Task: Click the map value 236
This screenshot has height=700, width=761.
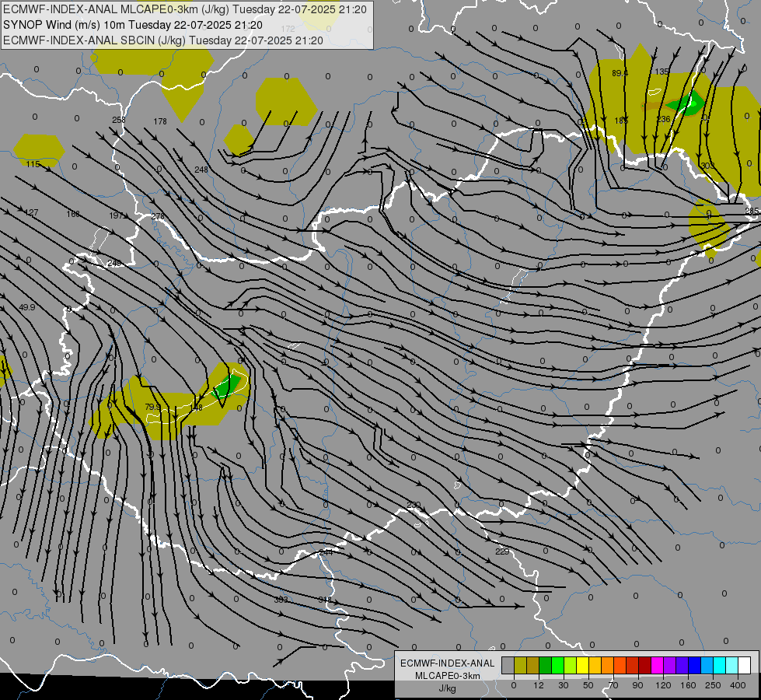Action: click(663, 119)
